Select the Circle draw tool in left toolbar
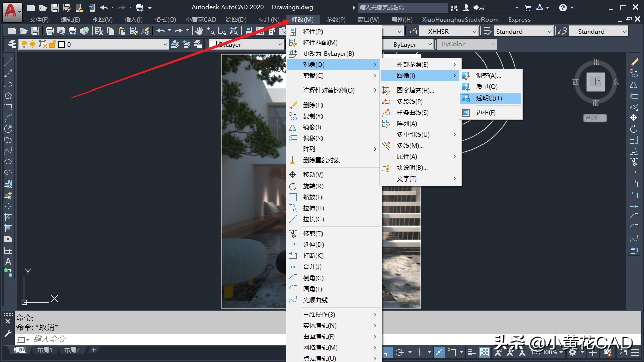644x362 pixels. click(8, 129)
